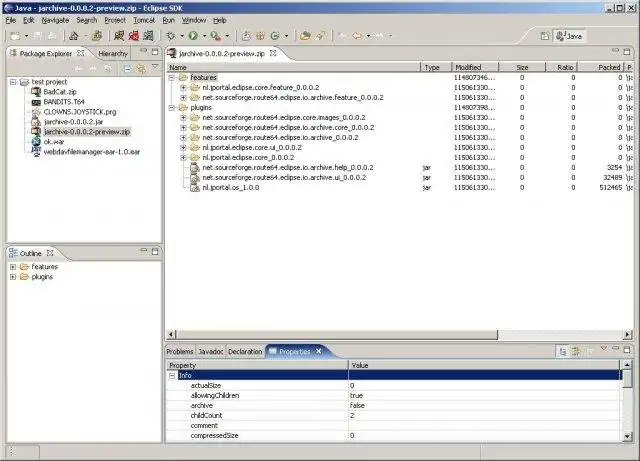Minimize the Package Explorer view
The image size is (640, 461).
(x=143, y=51)
